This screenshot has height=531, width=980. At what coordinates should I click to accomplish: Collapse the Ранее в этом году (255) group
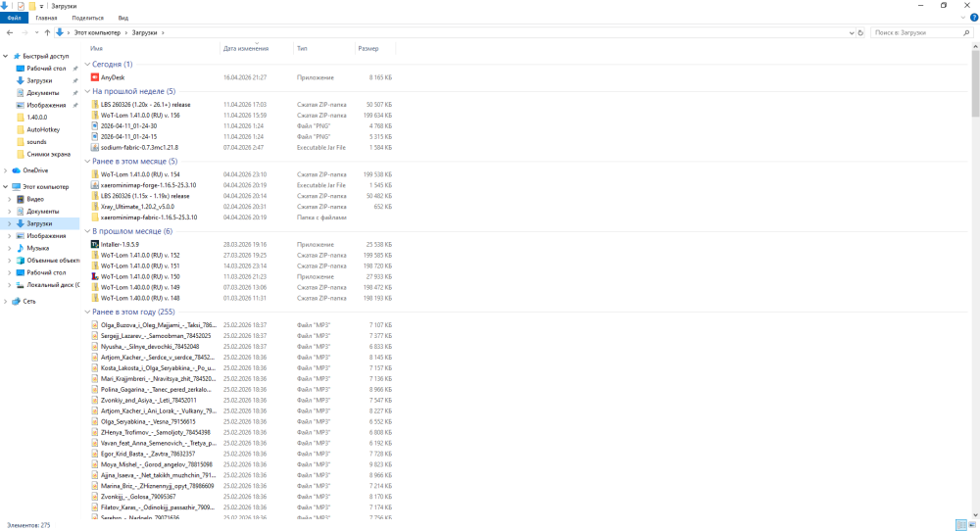click(x=87, y=312)
